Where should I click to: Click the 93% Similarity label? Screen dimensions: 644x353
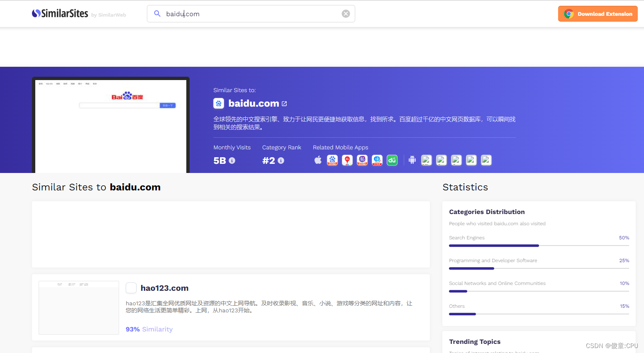tap(149, 329)
